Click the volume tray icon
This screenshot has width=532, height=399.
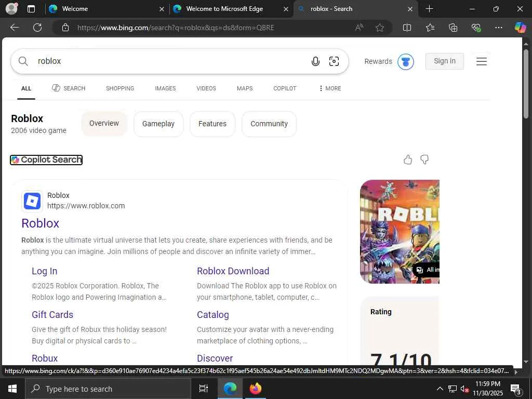[464, 389]
